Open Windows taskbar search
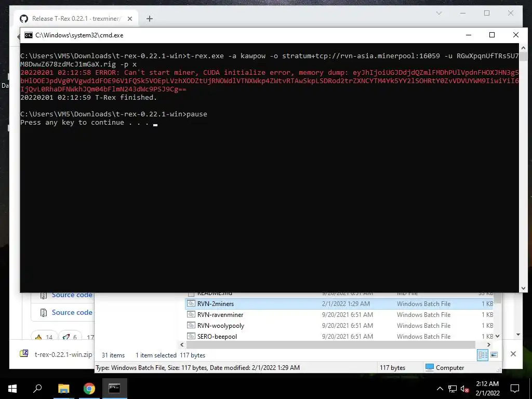The height and width of the screenshot is (399, 532). [x=37, y=389]
